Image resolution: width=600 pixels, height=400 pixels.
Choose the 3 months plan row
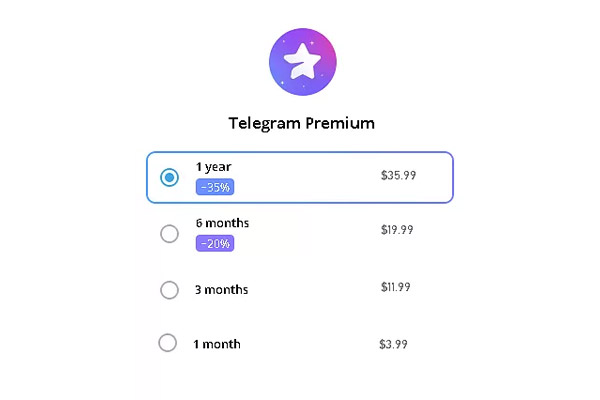click(x=300, y=290)
